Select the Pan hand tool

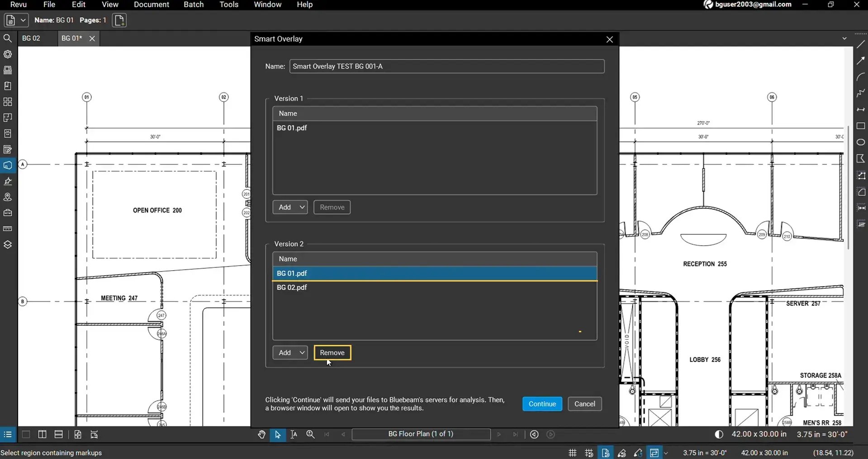pyautogui.click(x=261, y=435)
